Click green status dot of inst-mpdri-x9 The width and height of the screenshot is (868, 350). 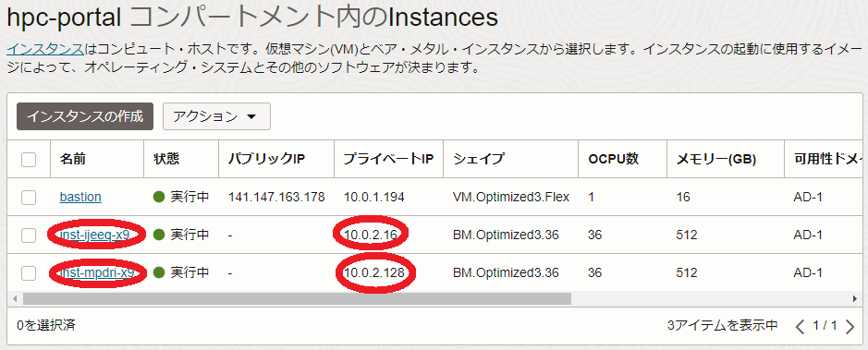coord(159,272)
